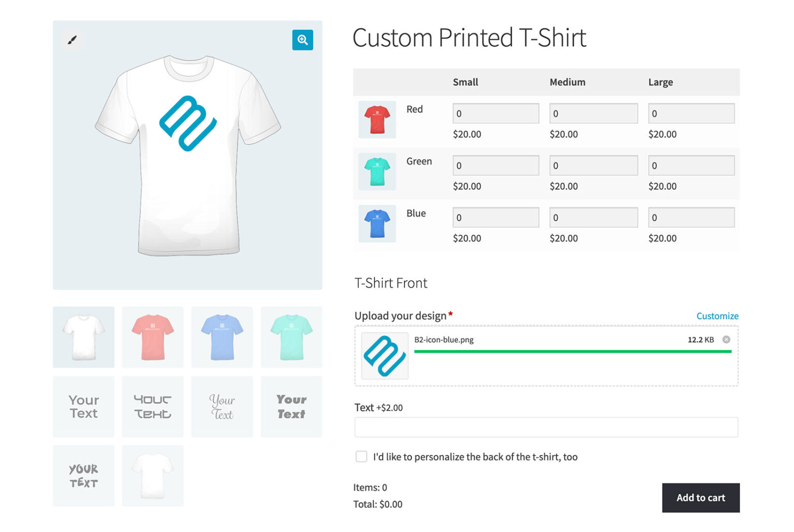The width and height of the screenshot is (794, 532).
Task: Choose the bold italic Your Text style
Action: pos(291,406)
